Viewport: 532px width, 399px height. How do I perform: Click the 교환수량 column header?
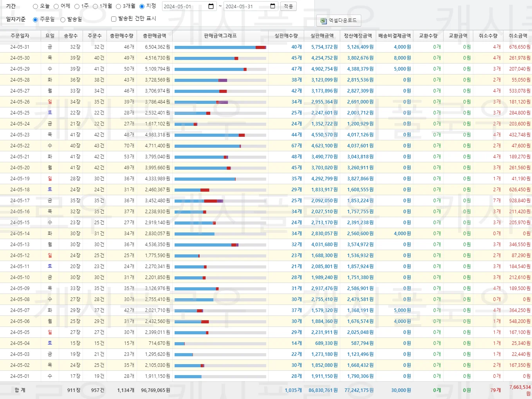coord(428,36)
